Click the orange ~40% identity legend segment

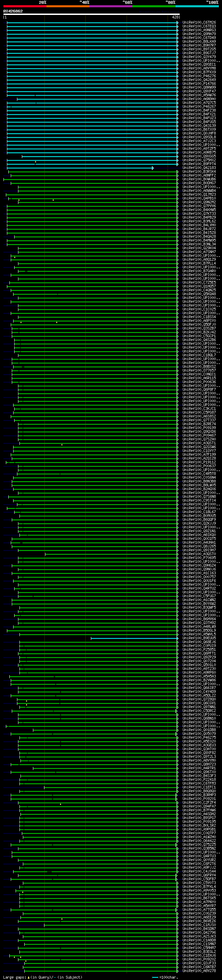click(68, 6)
